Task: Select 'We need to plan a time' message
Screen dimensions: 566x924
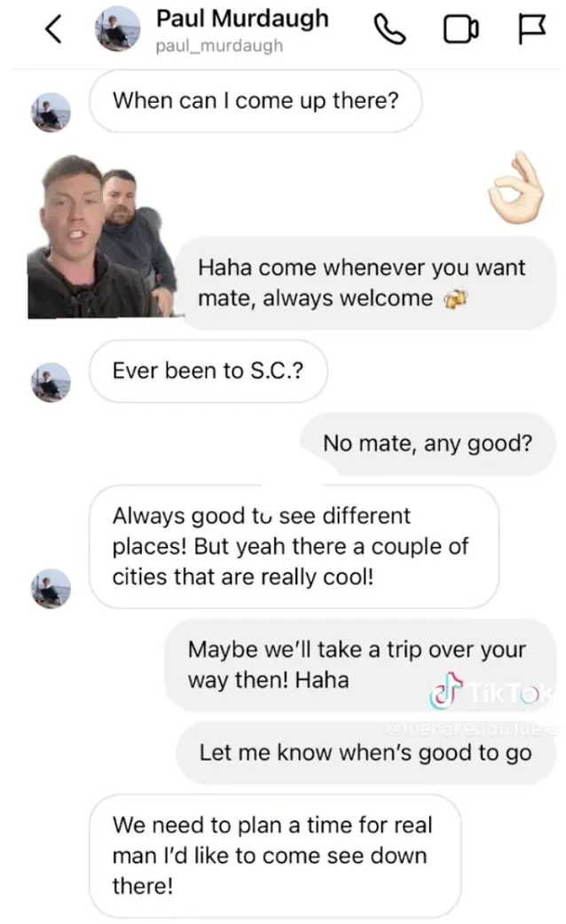Action: point(275,856)
